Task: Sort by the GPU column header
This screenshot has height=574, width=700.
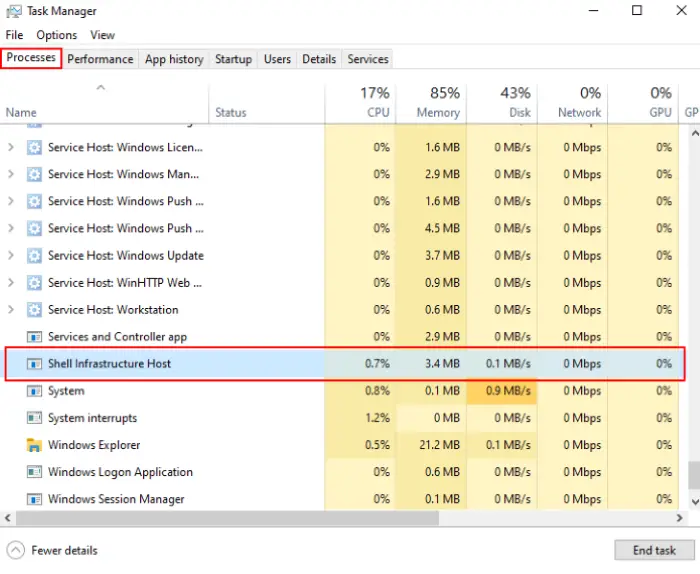Action: [643, 103]
